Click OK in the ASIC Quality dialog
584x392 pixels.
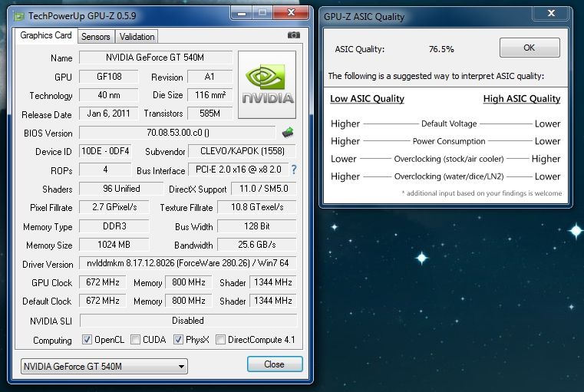530,48
